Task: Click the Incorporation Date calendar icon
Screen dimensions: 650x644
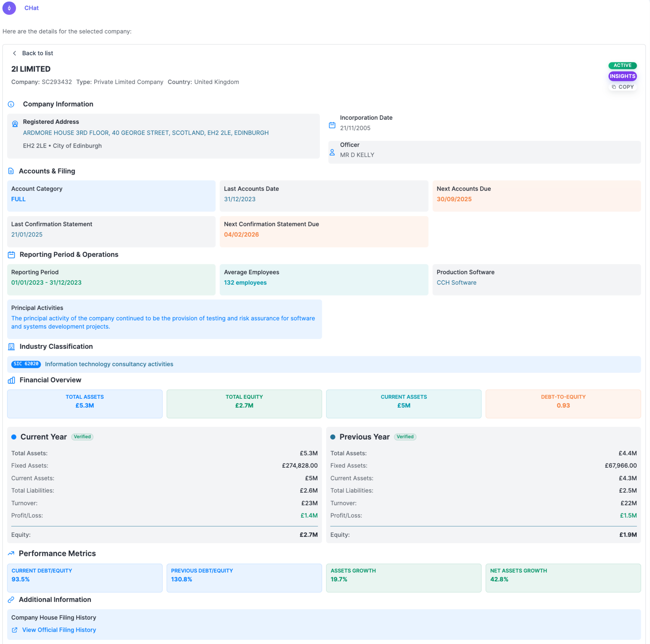Action: (332, 125)
